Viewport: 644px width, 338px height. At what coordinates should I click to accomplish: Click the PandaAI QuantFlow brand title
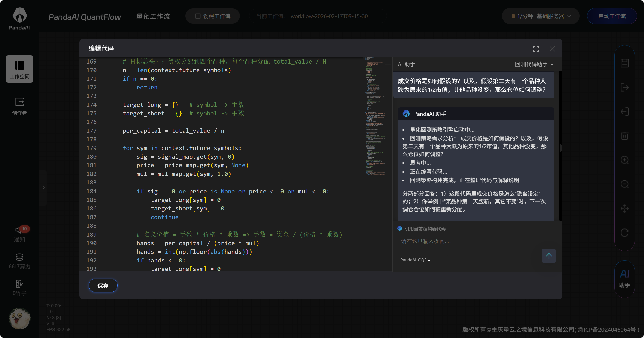85,17
